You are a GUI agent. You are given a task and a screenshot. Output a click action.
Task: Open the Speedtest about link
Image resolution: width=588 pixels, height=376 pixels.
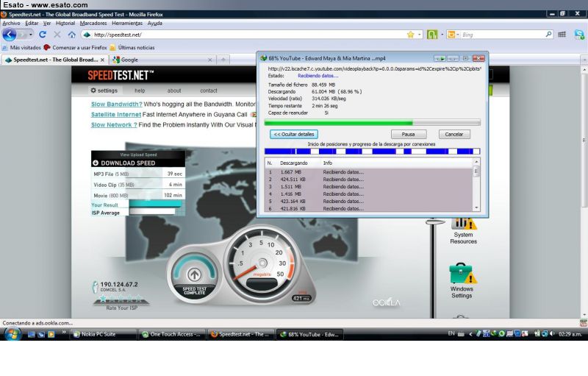coord(174,91)
